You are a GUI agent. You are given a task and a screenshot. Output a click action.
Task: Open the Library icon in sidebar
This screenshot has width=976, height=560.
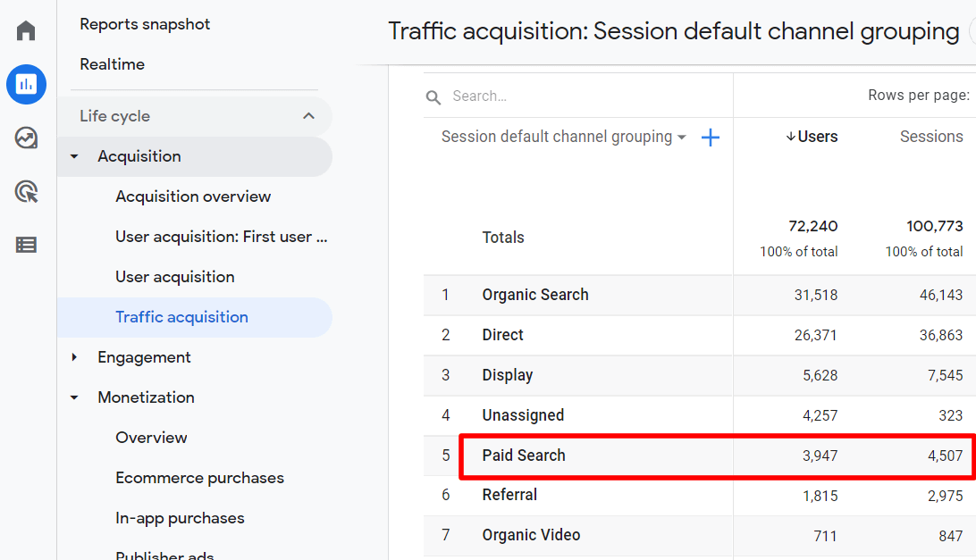(x=25, y=244)
